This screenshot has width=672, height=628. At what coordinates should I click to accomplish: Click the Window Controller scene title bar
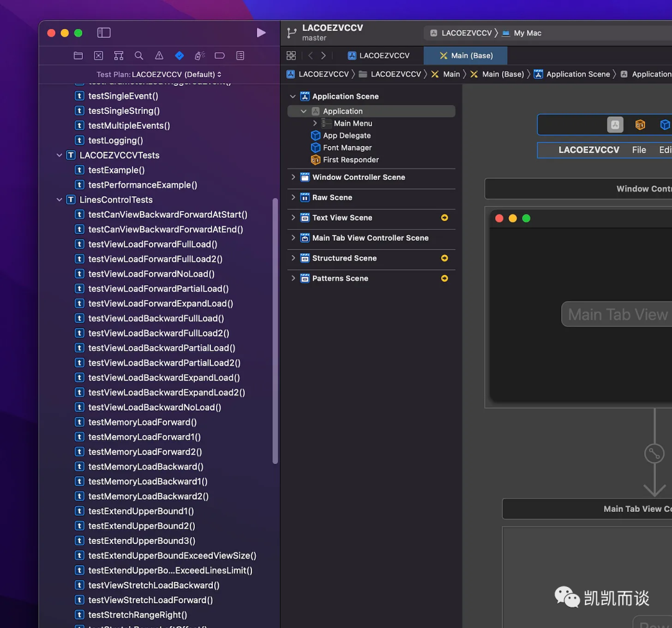click(578, 189)
